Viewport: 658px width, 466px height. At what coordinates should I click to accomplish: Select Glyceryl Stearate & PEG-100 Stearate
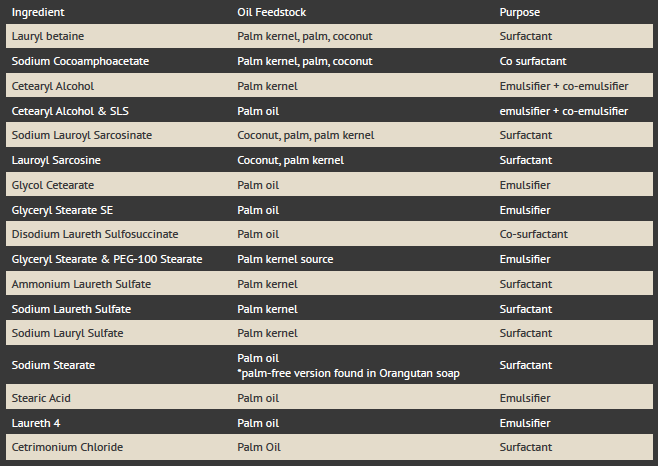[x=107, y=259]
